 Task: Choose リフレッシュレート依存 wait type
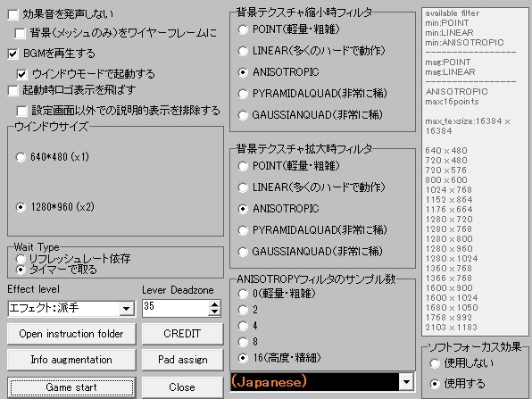click(21, 259)
